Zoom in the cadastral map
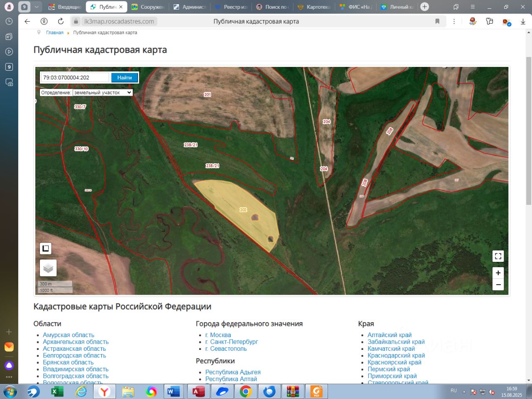This screenshot has height=399, width=532. tap(498, 273)
